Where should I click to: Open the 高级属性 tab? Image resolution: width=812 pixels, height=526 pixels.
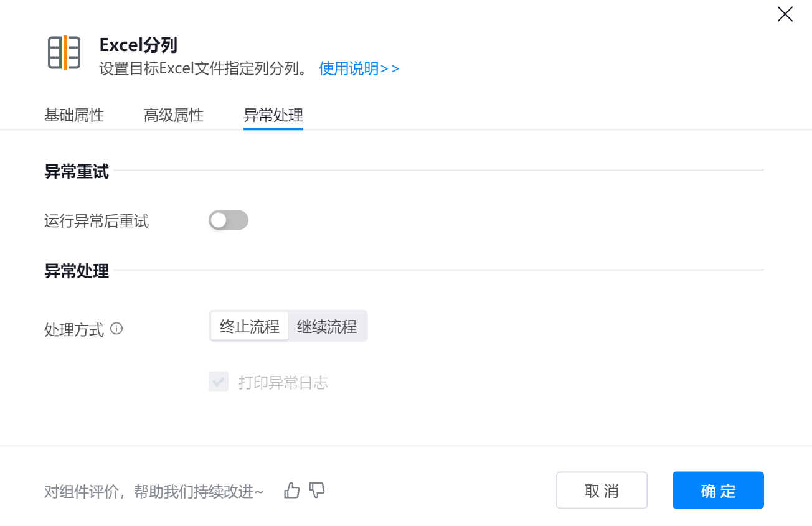pyautogui.click(x=174, y=115)
